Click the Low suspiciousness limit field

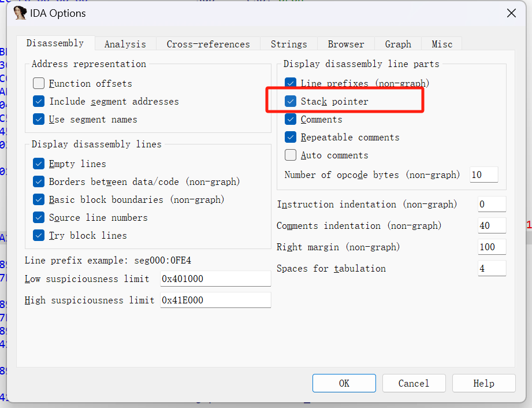point(215,279)
